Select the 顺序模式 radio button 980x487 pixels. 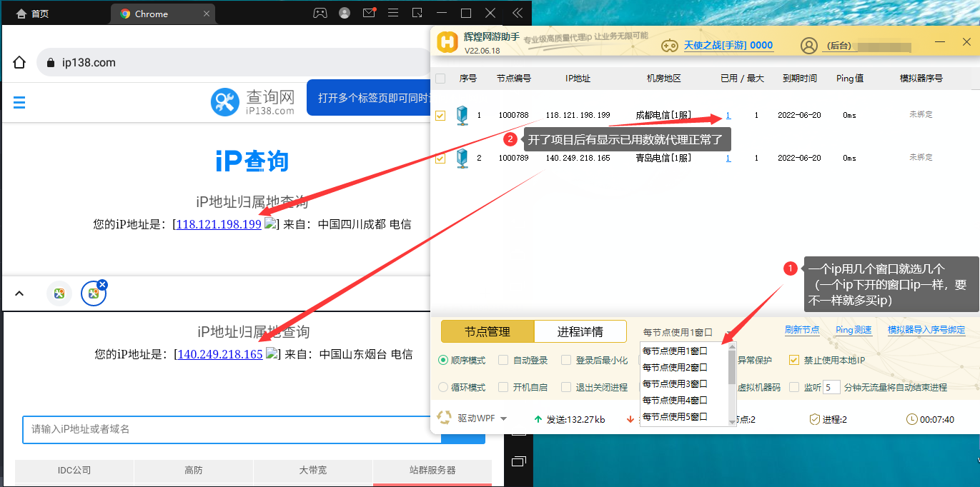442,361
